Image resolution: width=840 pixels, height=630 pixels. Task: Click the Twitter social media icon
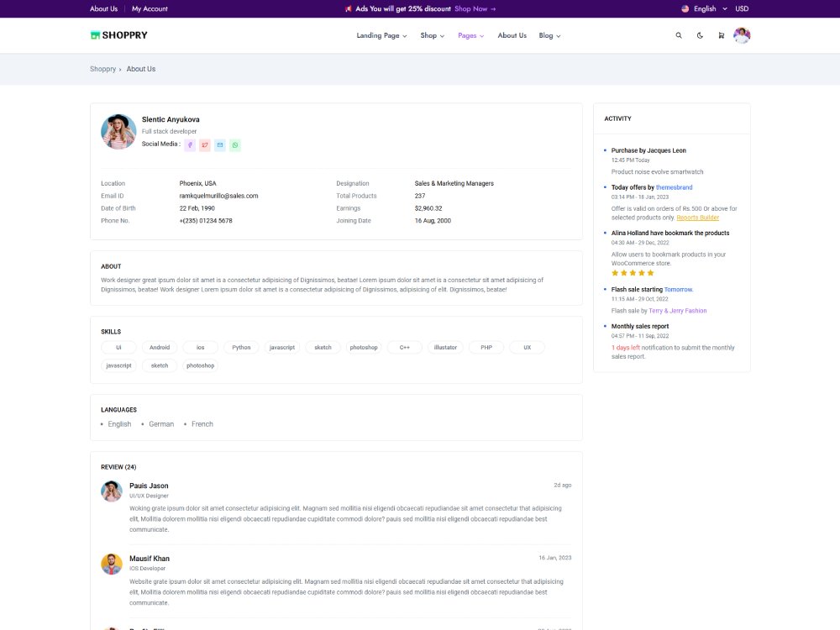coord(205,145)
